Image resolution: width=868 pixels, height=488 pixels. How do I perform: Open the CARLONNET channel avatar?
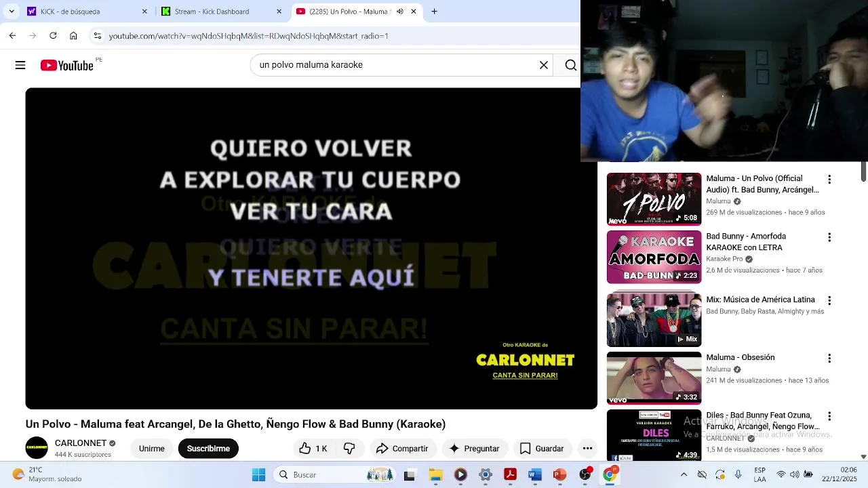pos(37,448)
